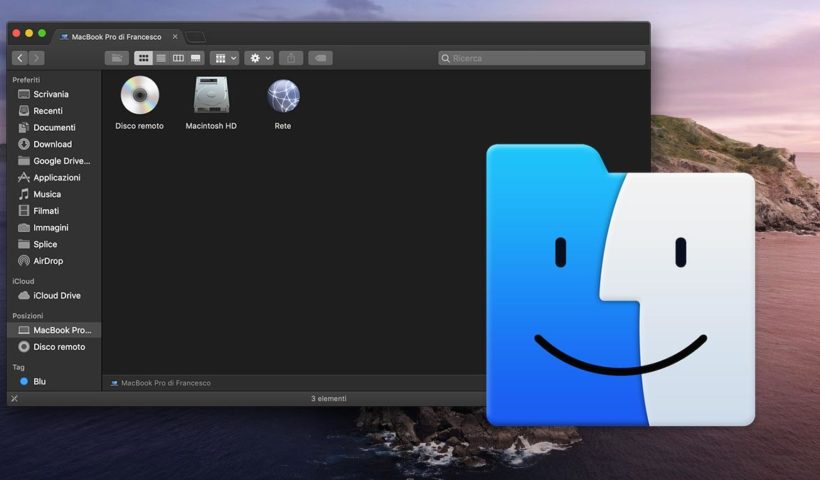
Task: Switch to gallery view
Action: [x=196, y=58]
